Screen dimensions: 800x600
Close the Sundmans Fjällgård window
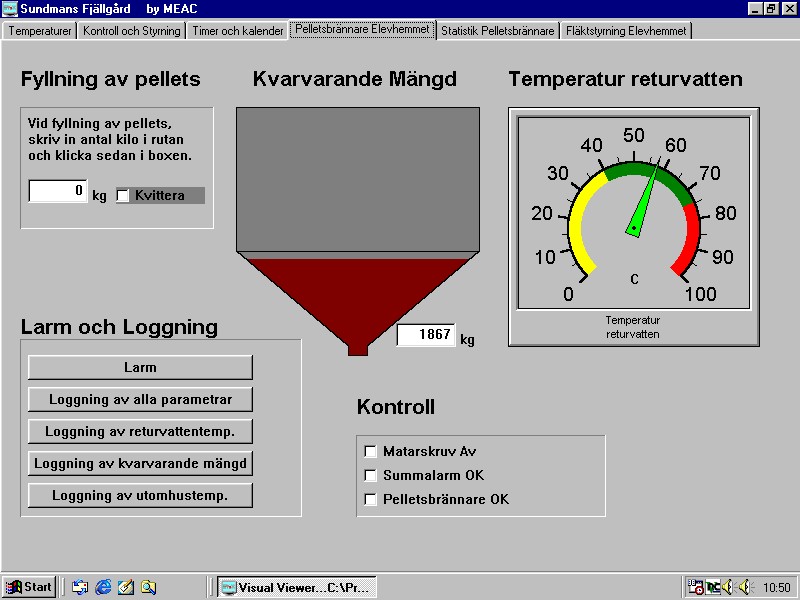788,9
